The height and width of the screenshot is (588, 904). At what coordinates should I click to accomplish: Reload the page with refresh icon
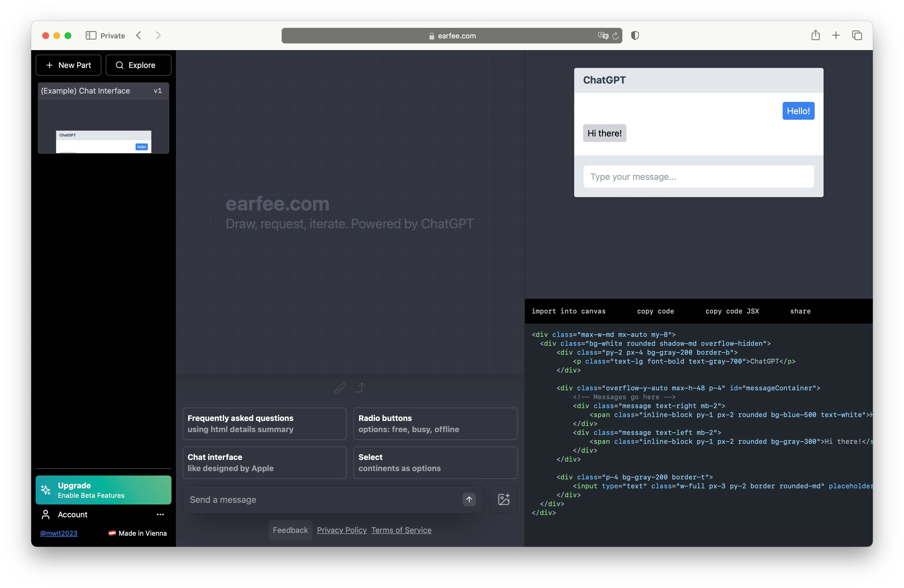[615, 36]
